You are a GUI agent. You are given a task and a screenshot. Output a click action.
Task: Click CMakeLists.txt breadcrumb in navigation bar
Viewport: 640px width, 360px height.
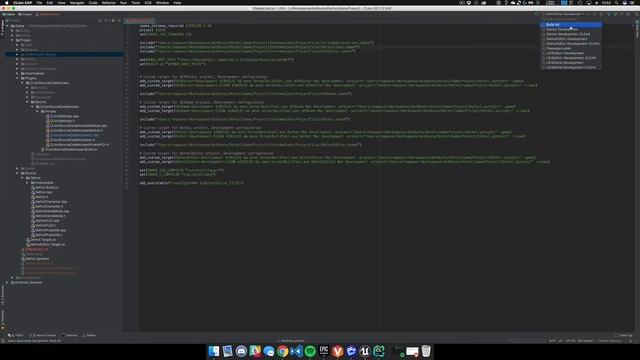pyautogui.click(x=48, y=14)
